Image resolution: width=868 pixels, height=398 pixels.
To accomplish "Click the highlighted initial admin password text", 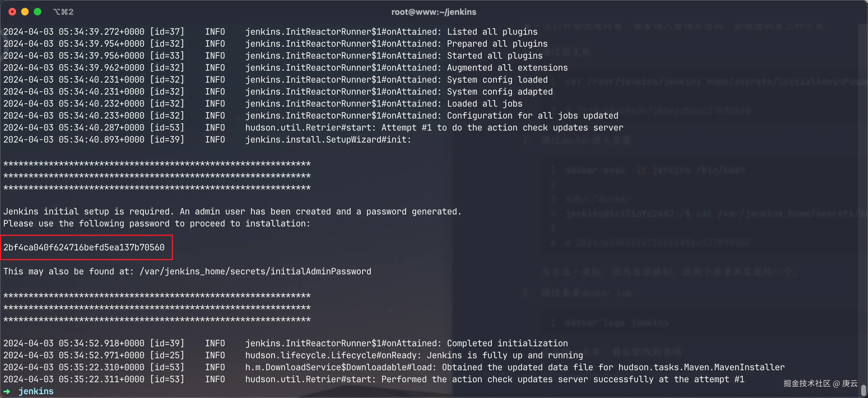I will click(84, 247).
